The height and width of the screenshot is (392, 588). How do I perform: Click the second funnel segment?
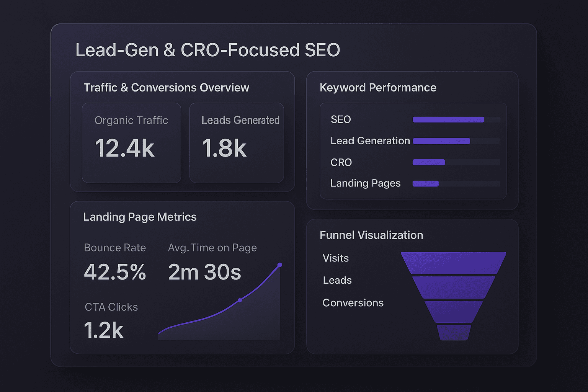click(x=454, y=287)
